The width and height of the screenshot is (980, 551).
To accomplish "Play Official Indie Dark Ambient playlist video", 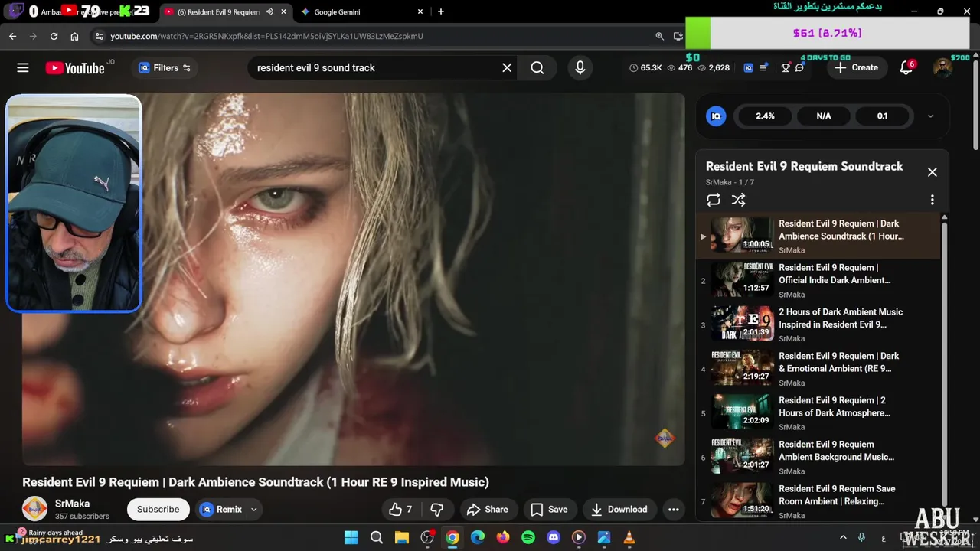I will click(818, 281).
